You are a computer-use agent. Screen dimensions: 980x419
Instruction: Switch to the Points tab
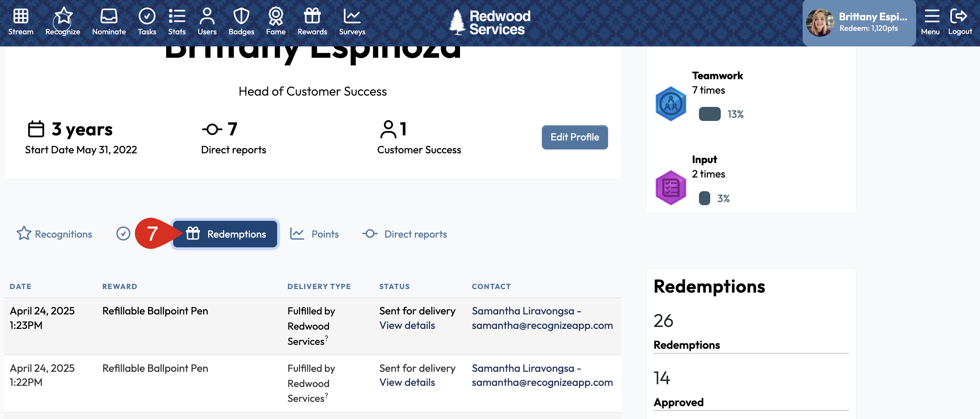coord(314,234)
